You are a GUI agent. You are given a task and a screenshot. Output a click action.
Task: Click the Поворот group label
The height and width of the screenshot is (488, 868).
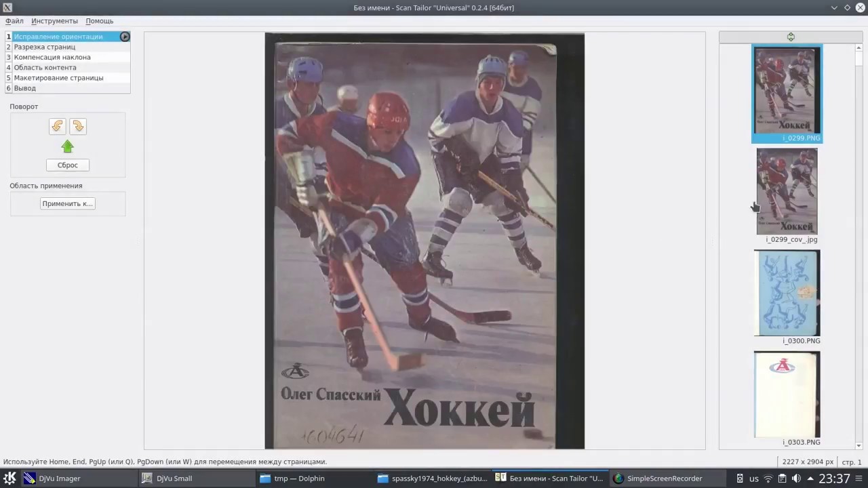24,106
